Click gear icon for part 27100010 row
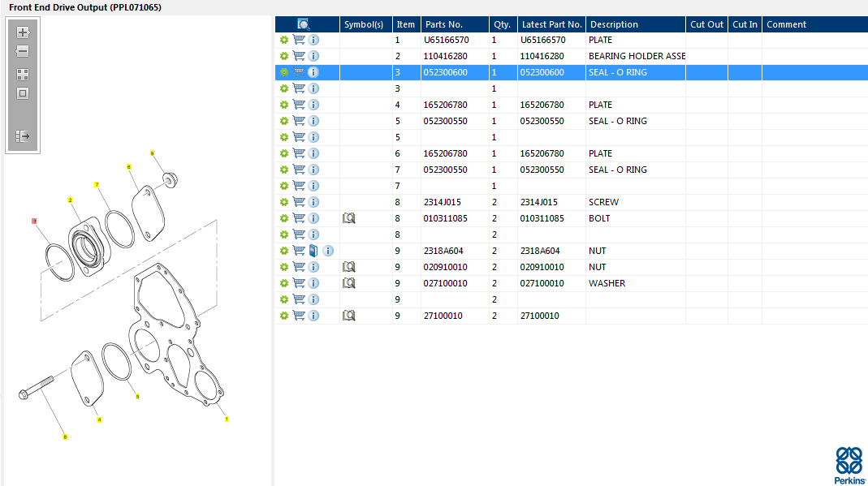 (x=284, y=315)
